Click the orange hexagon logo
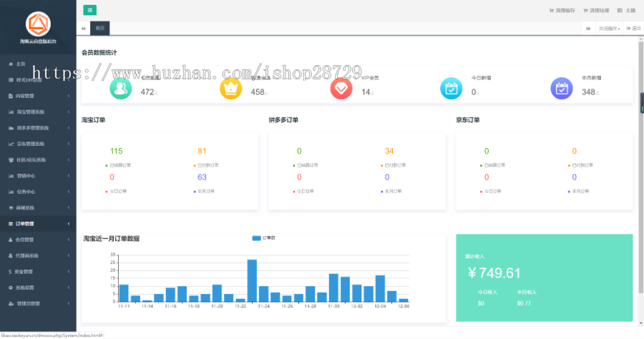This screenshot has height=339, width=644. 38,24
